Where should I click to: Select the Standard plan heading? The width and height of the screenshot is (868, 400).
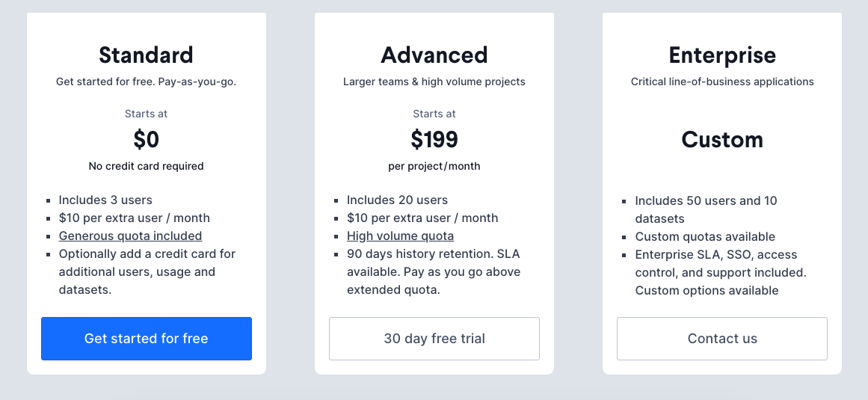(x=146, y=55)
